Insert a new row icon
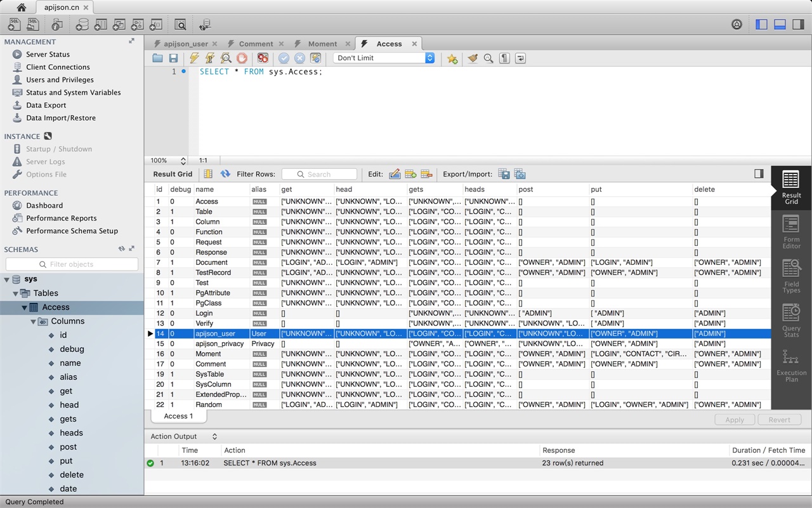Viewport: 812px width, 508px height. 410,174
